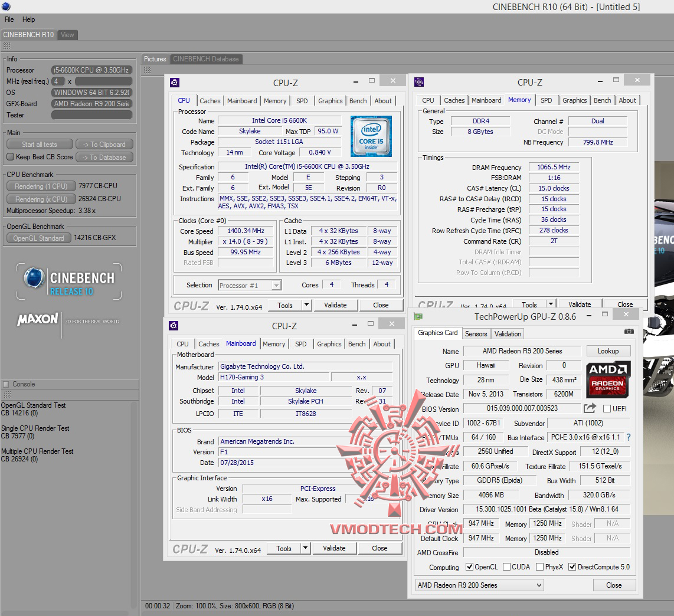
Task: Toggle DirectCompute 5.0 checkbox
Action: pyautogui.click(x=572, y=566)
